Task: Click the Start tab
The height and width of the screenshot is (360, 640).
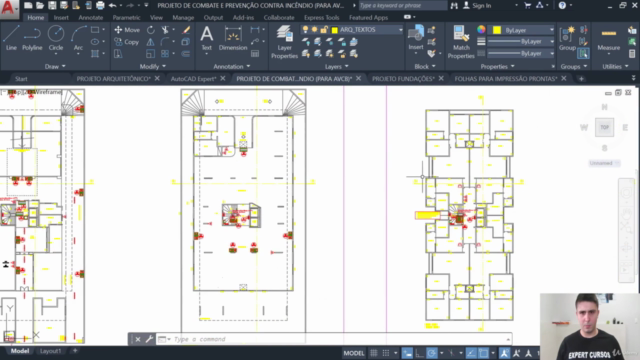Action: pyautogui.click(x=21, y=78)
